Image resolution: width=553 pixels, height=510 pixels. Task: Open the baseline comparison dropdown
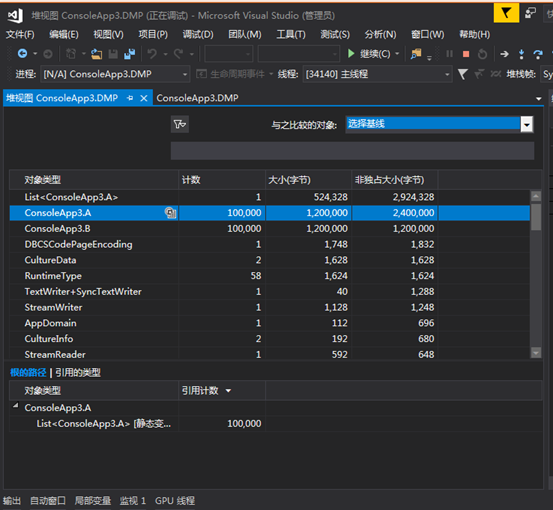pyautogui.click(x=527, y=124)
